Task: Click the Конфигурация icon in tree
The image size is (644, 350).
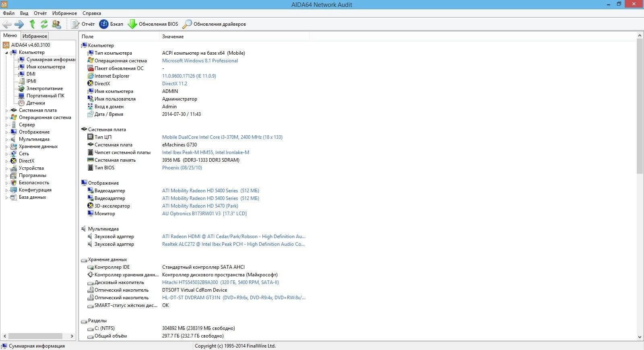Action: coord(14,190)
